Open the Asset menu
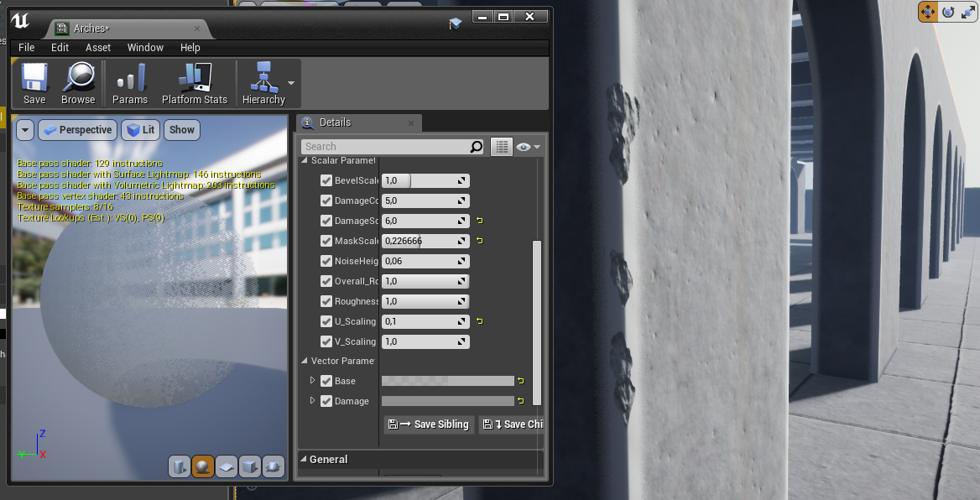 tap(98, 48)
